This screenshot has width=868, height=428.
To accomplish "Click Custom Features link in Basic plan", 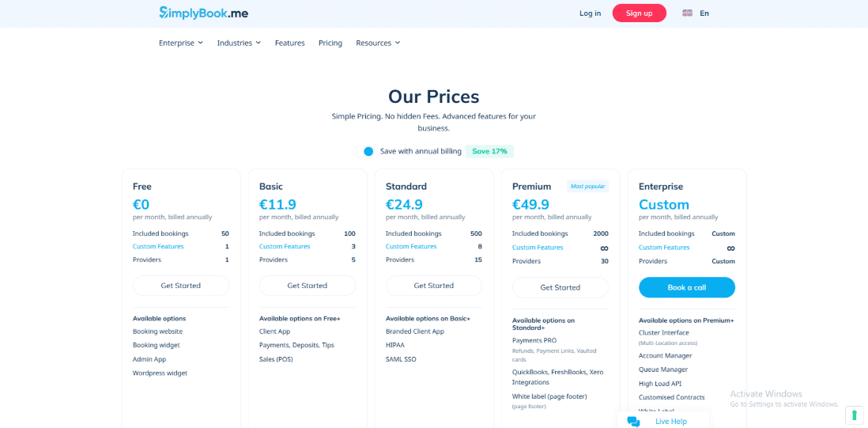I will [285, 246].
